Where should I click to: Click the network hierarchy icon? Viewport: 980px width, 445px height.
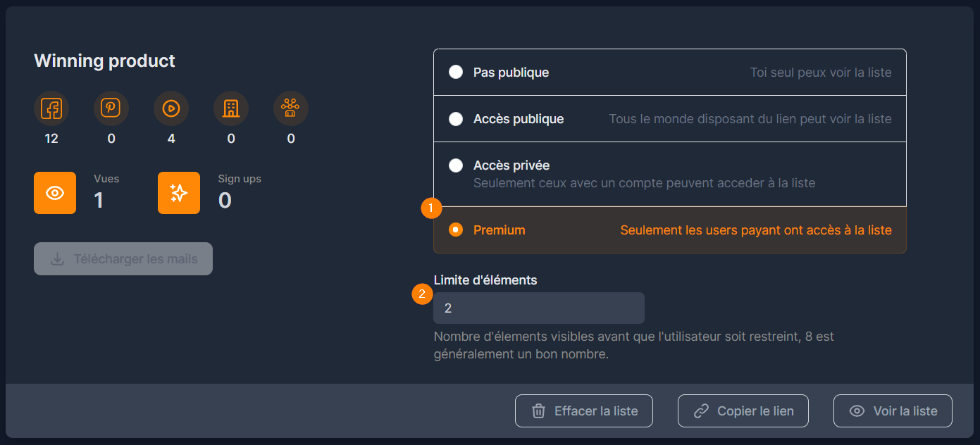(x=291, y=108)
